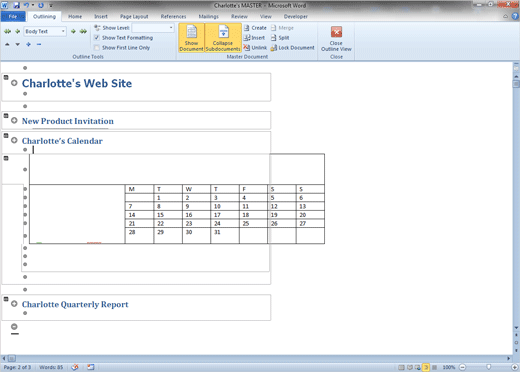
Task: Click macro recording icon in status bar
Action: pyautogui.click(x=91, y=367)
